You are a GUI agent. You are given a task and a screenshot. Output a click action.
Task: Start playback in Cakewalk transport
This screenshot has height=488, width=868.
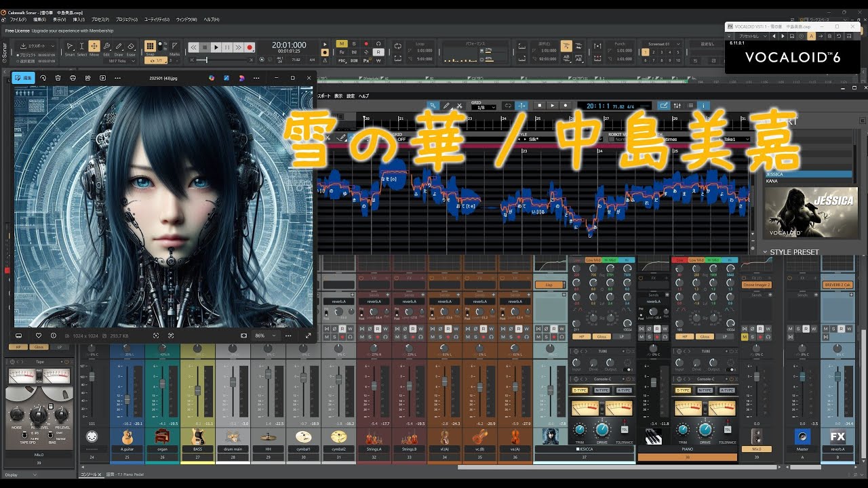click(x=216, y=47)
